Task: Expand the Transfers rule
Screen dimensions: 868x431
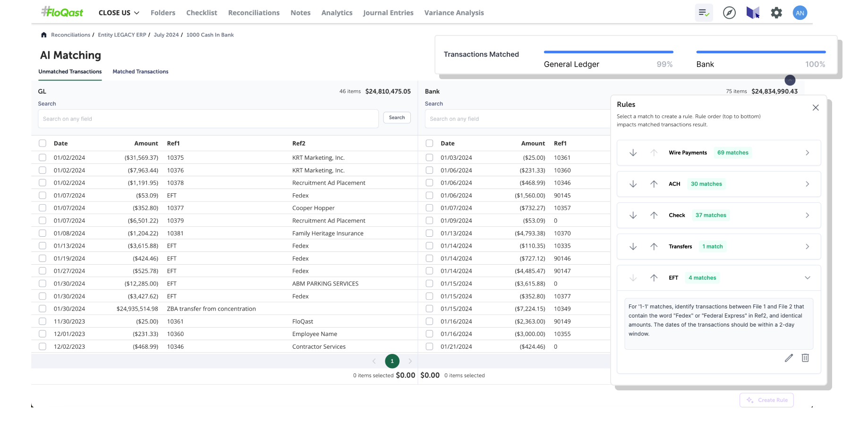Action: (x=807, y=246)
